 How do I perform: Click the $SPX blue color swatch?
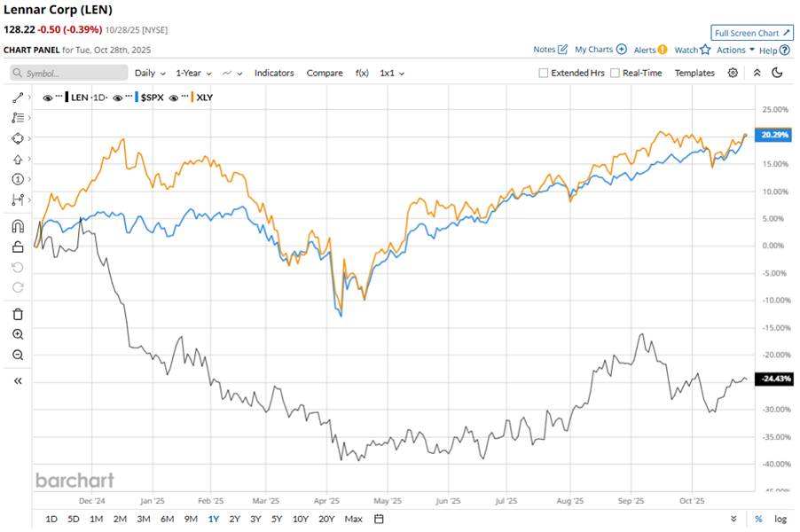point(137,97)
